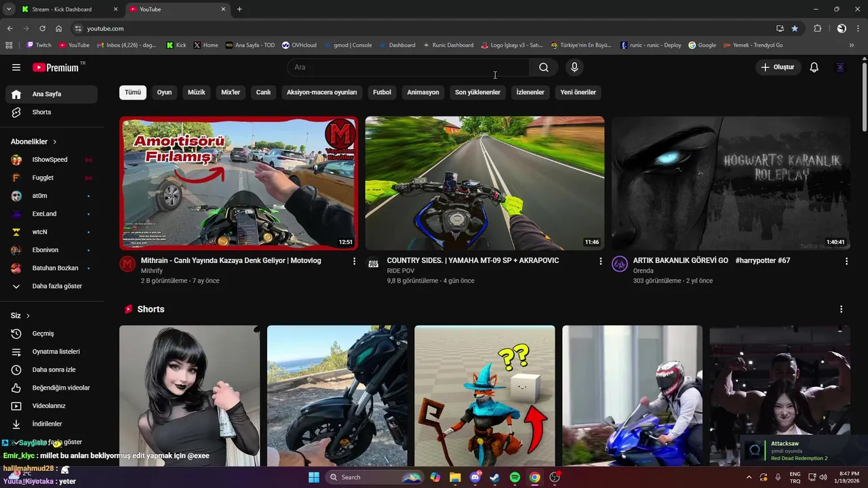Expand the Abonelikler section arrow
Image resolution: width=868 pixels, height=488 pixels.
coord(54,142)
